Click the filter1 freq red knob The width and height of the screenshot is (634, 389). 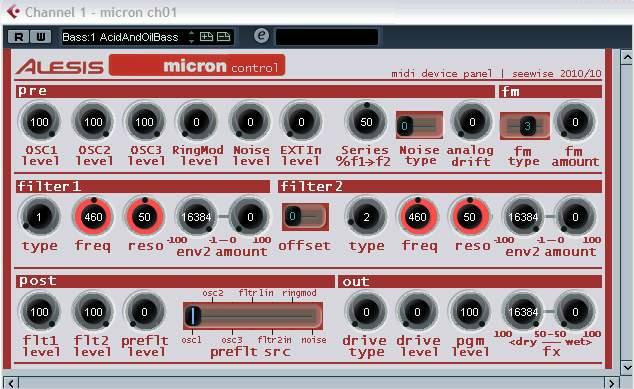click(93, 217)
